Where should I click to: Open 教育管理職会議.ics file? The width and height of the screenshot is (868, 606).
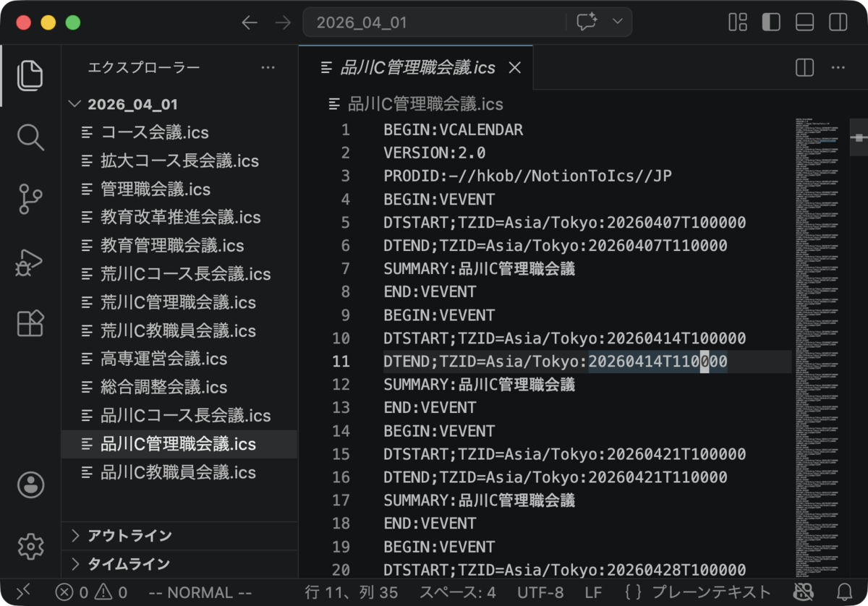179,246
